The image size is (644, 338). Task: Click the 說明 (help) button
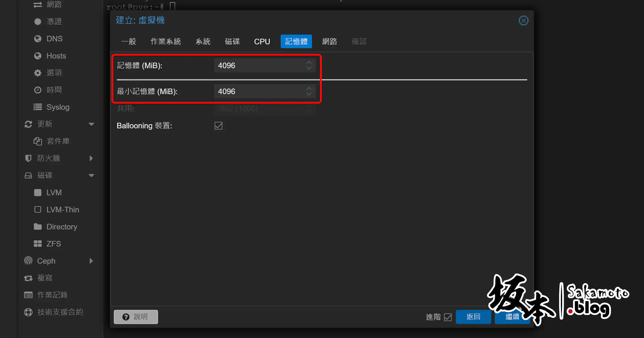coord(136,317)
